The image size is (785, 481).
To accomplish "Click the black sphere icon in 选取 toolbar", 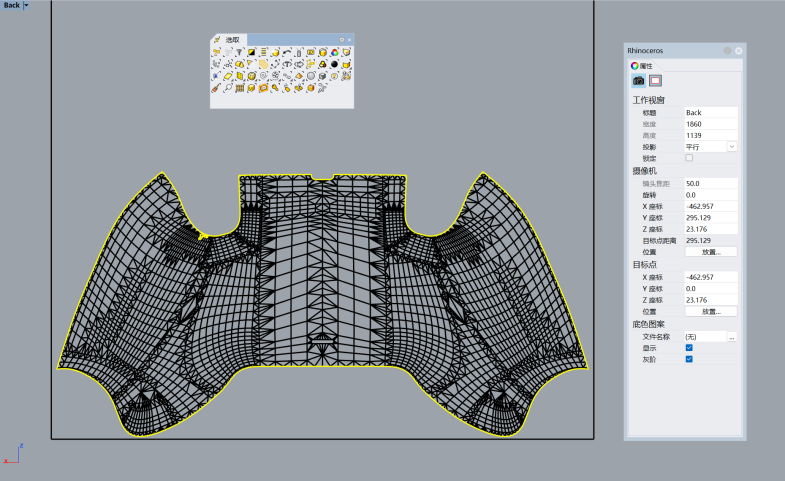I will pyautogui.click(x=334, y=64).
